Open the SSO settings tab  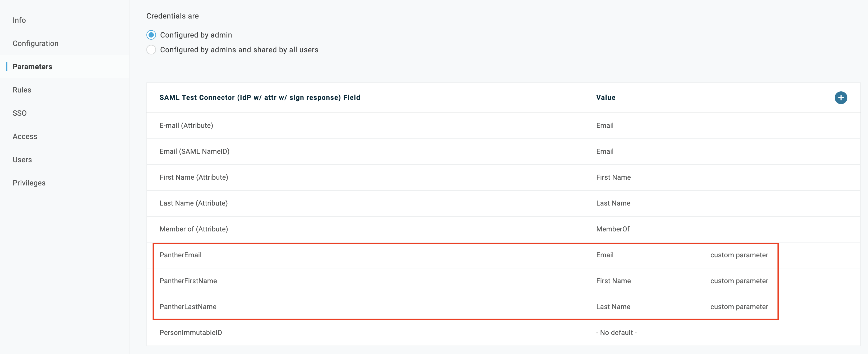20,113
